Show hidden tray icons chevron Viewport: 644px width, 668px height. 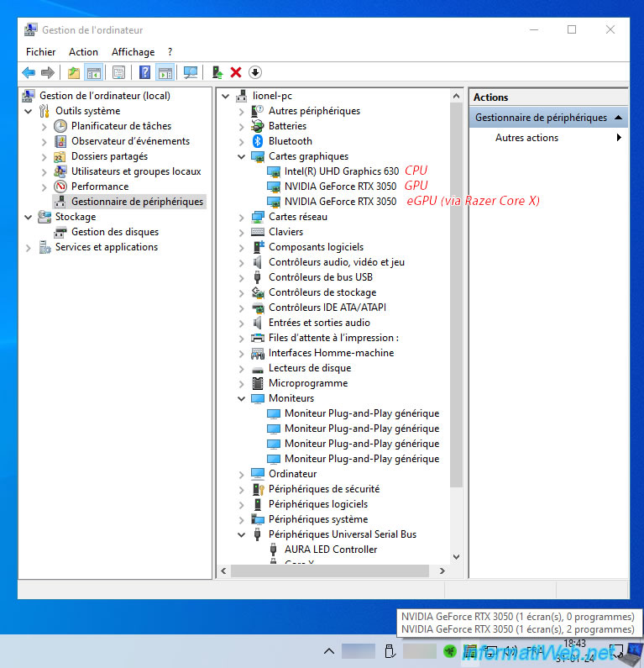329,651
